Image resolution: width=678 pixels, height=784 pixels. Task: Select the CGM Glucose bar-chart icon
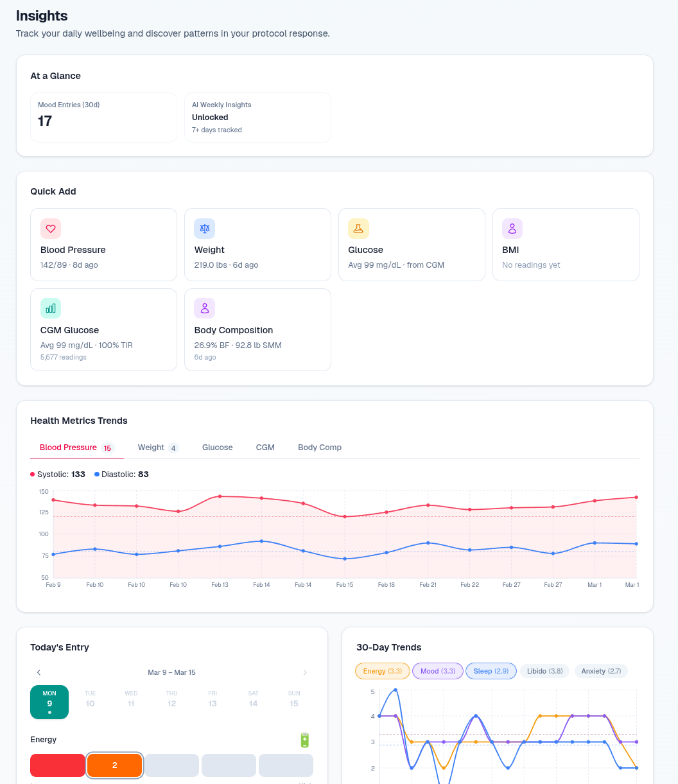(51, 308)
